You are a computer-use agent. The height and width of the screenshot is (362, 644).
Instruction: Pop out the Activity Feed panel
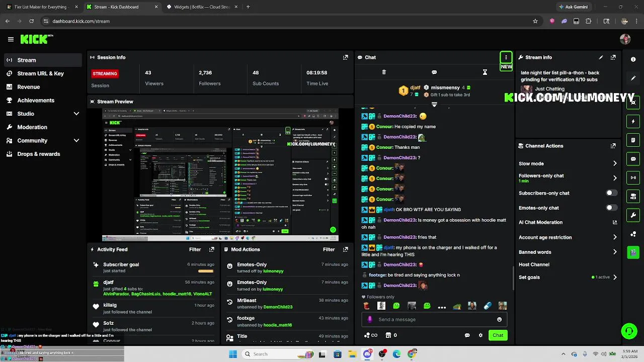pyautogui.click(x=211, y=249)
